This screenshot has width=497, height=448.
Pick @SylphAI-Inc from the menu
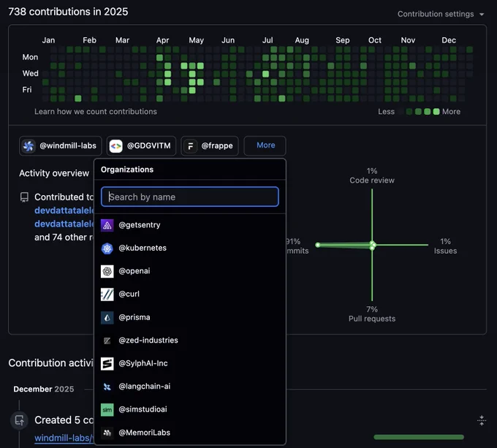coord(190,363)
